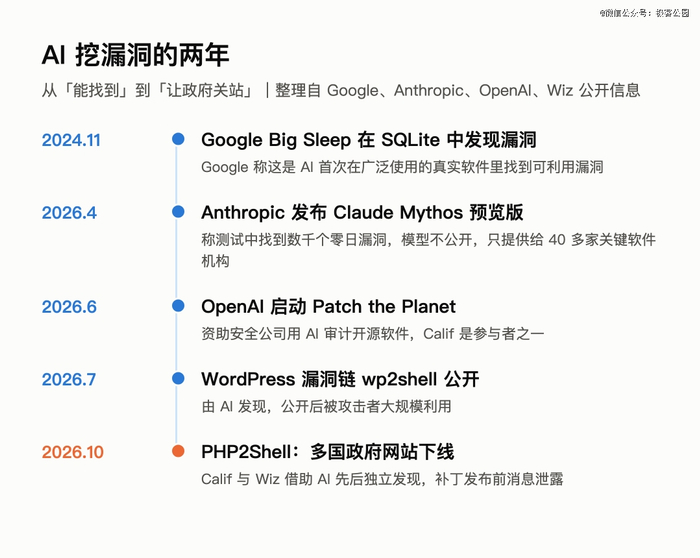Click the date label 2026.7

coord(69,380)
